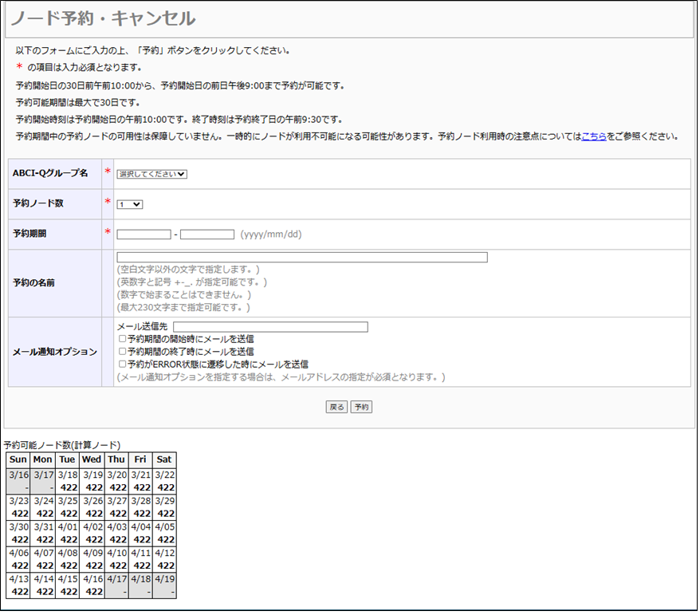Screen dimensions: 700x615
Task: Click the 3/31 date in calendar
Action: (x=43, y=534)
